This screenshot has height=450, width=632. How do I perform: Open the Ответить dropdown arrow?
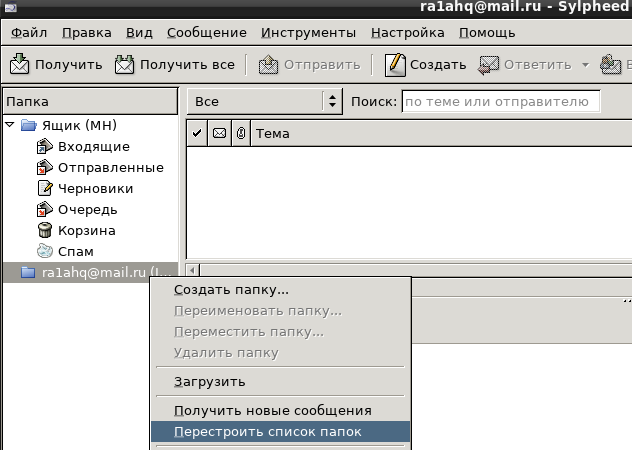585,65
